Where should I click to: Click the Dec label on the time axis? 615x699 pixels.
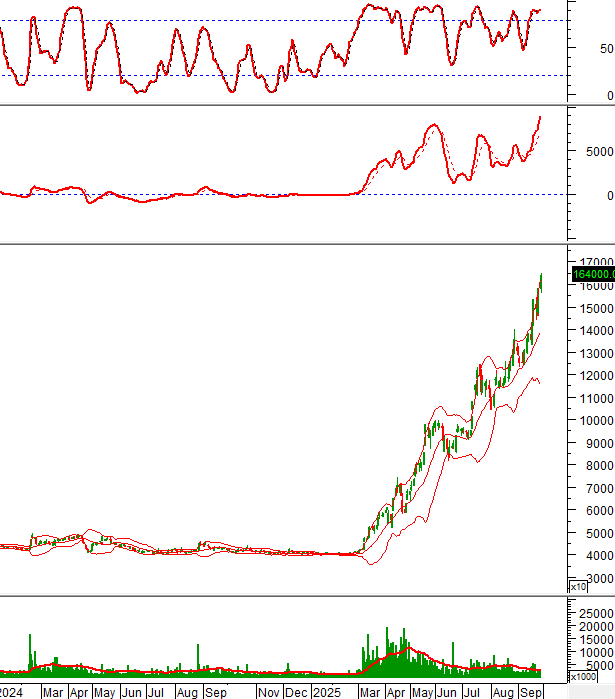coord(297,691)
